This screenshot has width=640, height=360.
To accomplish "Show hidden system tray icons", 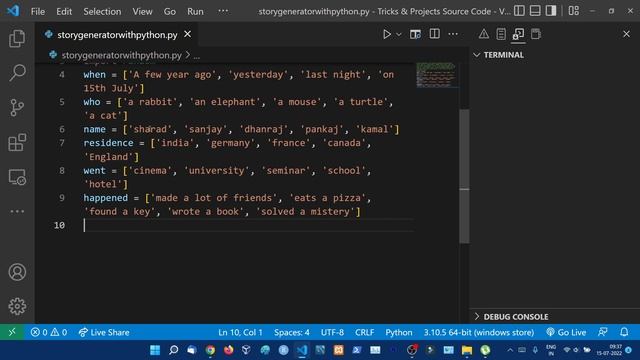I will click(x=510, y=350).
